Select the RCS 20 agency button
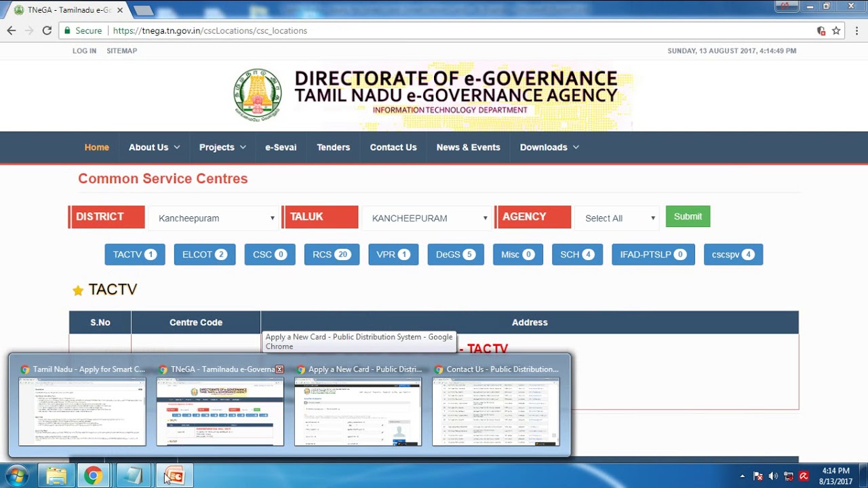This screenshot has width=868, height=488. [x=332, y=254]
